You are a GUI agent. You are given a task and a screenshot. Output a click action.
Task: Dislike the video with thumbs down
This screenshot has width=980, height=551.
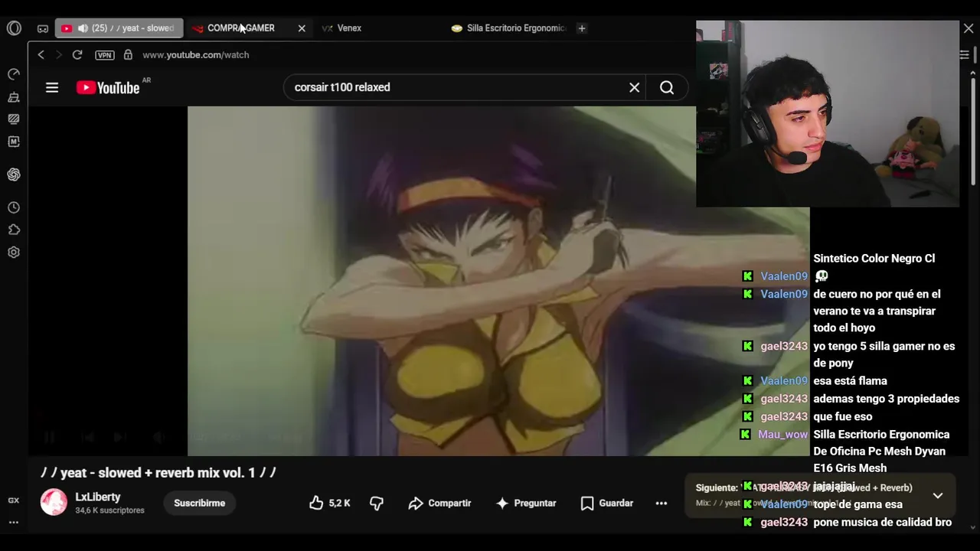[x=377, y=503]
